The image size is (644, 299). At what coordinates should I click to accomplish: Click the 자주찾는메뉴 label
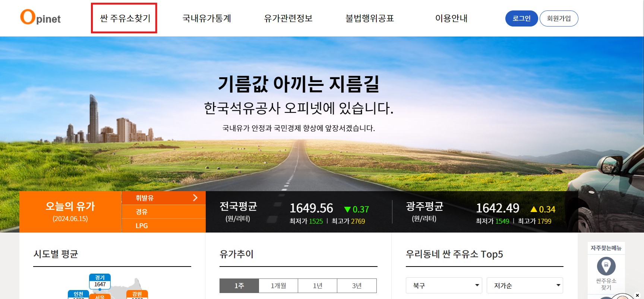pos(606,248)
